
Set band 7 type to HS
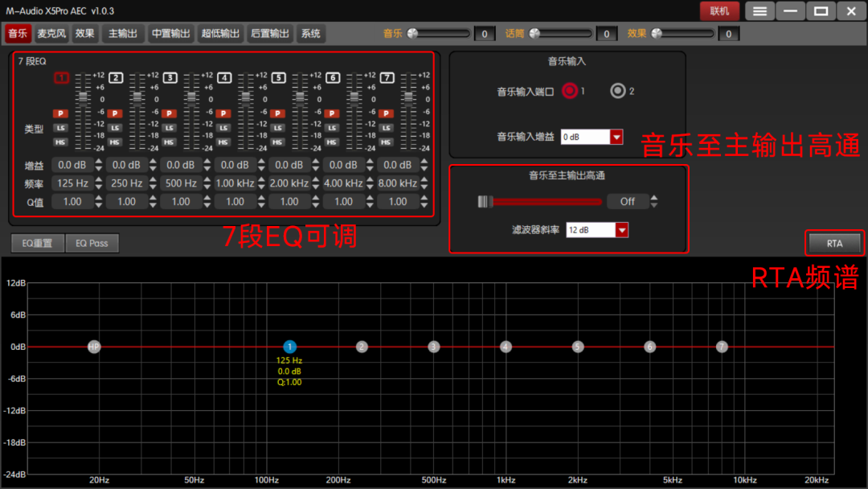(386, 142)
